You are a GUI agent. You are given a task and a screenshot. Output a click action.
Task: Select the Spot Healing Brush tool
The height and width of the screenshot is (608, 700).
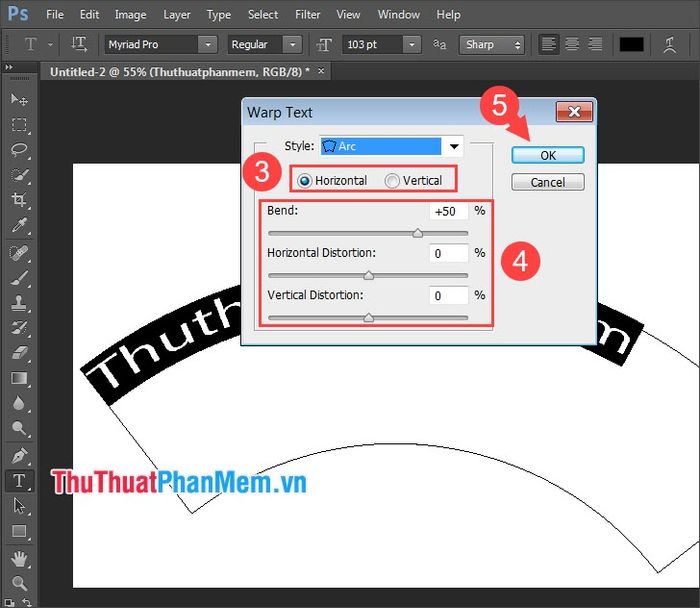click(19, 253)
